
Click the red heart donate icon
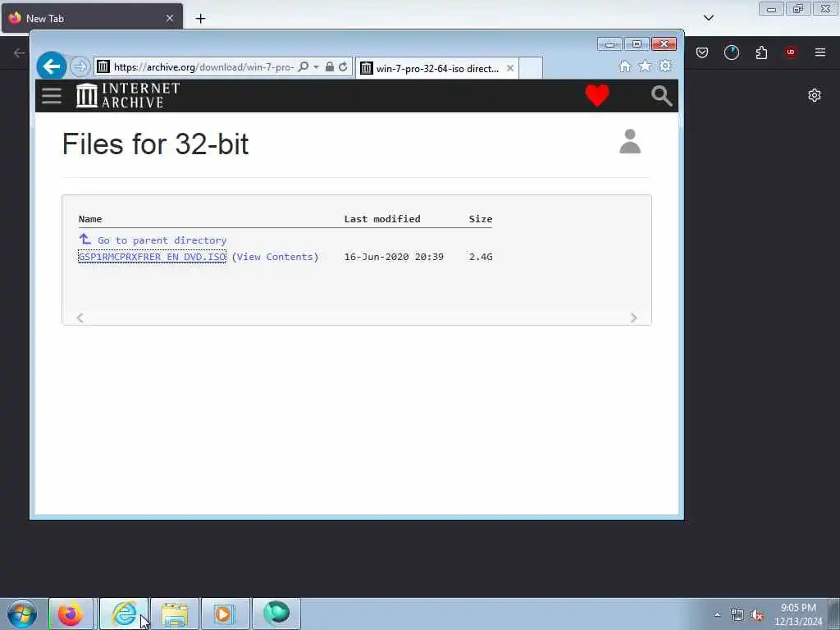(597, 95)
